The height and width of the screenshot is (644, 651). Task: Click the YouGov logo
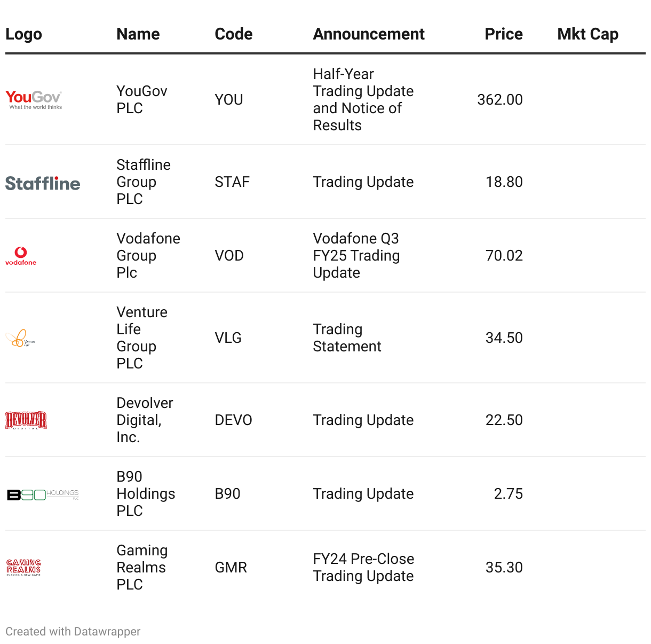(34, 99)
